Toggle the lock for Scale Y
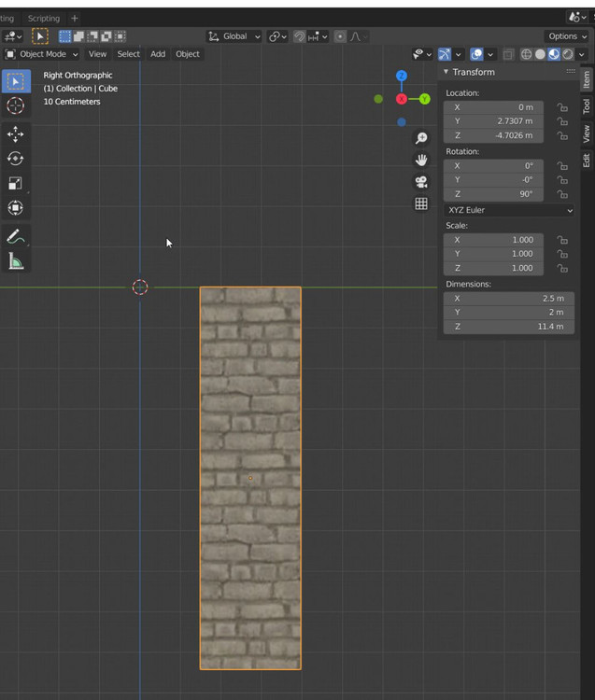Viewport: 595px width, 700px height. (562, 254)
